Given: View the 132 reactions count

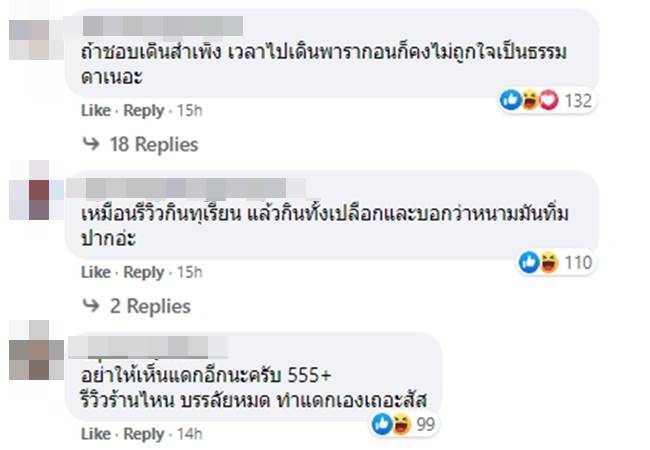Looking at the screenshot, I should [x=579, y=100].
